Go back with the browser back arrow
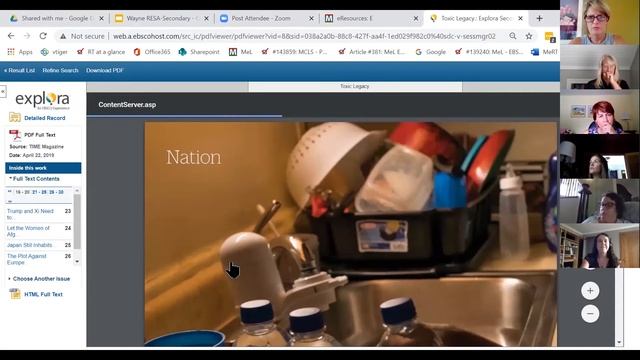This screenshot has height=360, width=640. [11, 36]
